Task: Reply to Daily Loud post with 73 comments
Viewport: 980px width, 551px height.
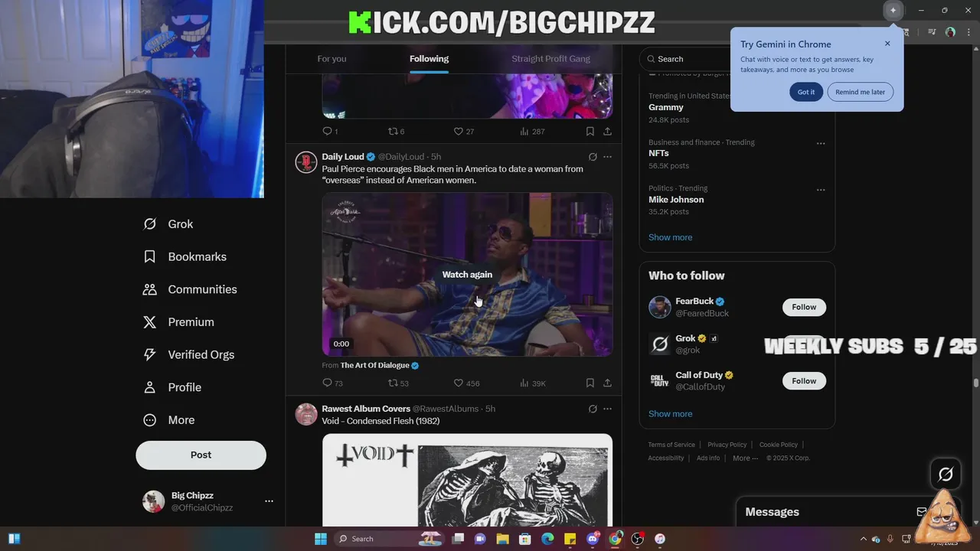Action: pyautogui.click(x=332, y=383)
